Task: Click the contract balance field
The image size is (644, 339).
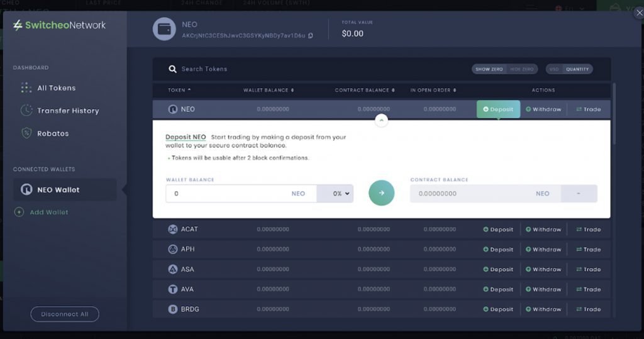Action: [x=485, y=194]
